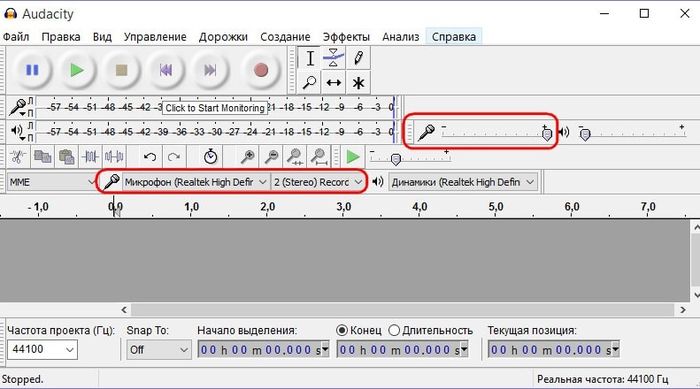Click the Cut scissors icon
Image resolution: width=700 pixels, height=389 pixels.
point(18,157)
